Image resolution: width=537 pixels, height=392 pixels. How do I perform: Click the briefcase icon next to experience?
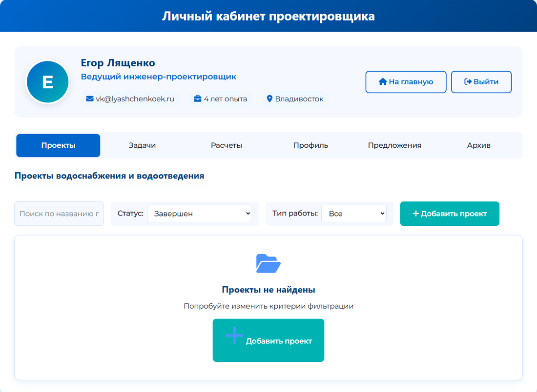(198, 99)
